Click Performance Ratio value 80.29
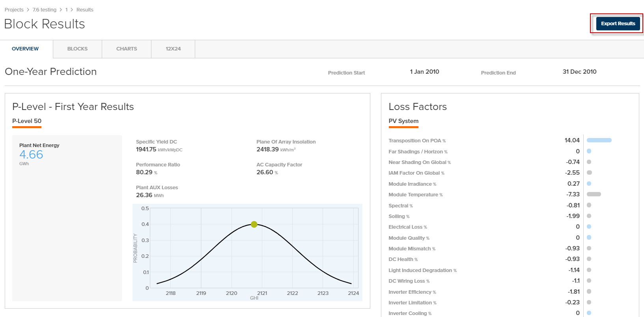Viewport: 644px width, 317px height. [x=144, y=172]
